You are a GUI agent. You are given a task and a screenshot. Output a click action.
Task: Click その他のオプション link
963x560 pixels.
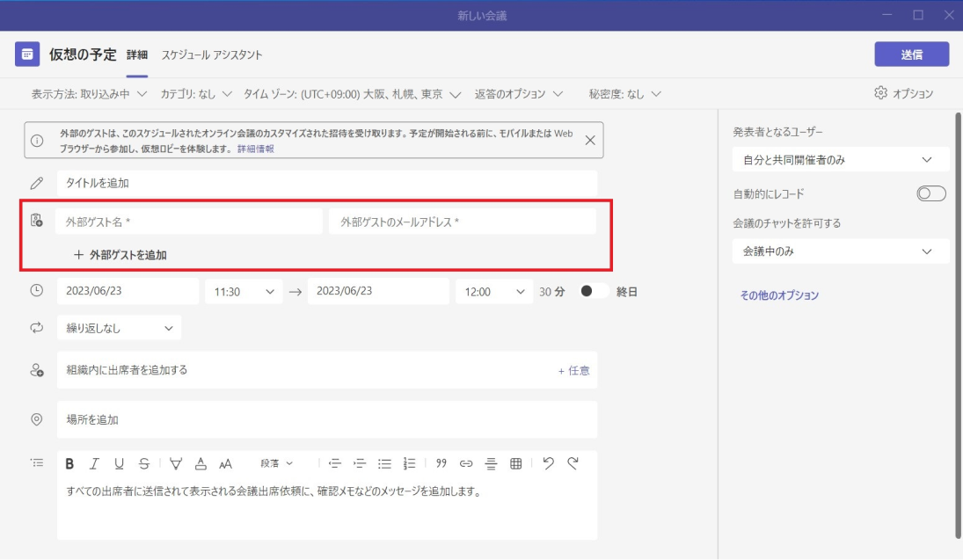click(x=779, y=295)
